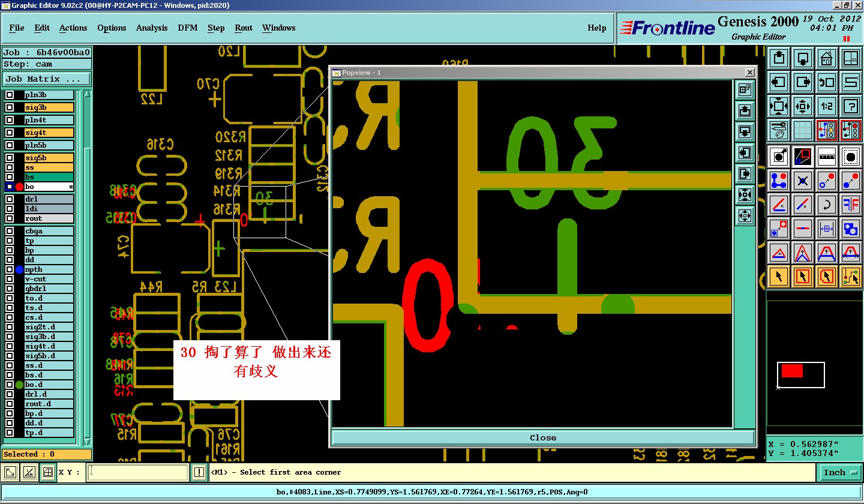Click the tp.d layer name
The image size is (864, 504).
[49, 433]
